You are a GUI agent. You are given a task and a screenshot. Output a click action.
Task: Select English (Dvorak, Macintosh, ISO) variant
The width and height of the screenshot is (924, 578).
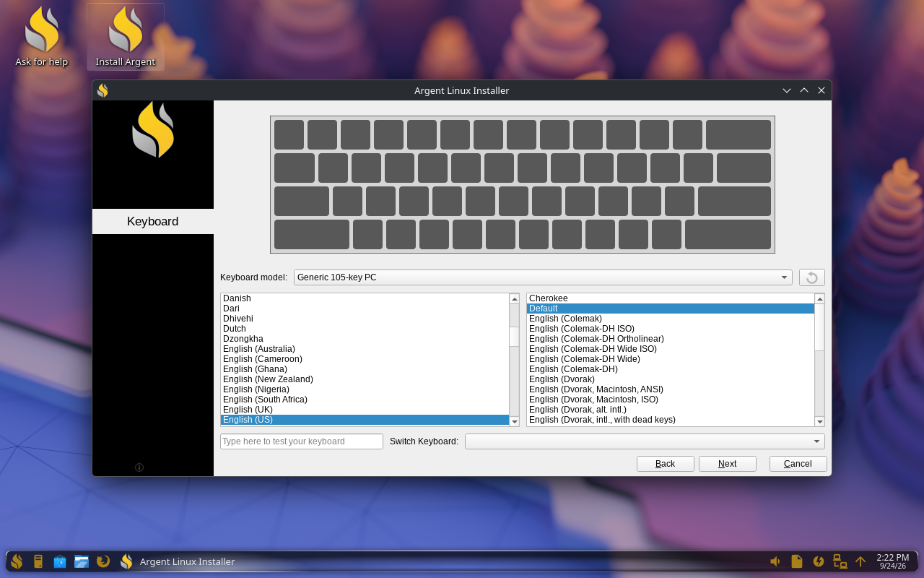[x=670, y=400]
